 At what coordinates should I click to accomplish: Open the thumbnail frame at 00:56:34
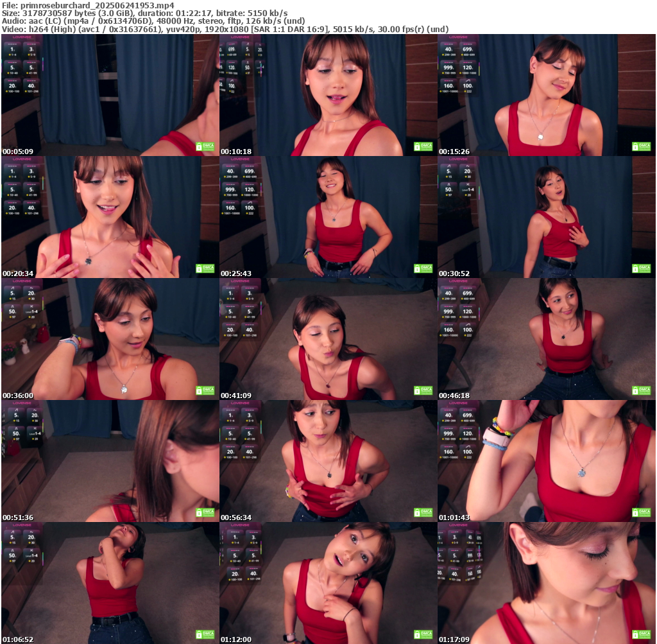tap(328, 461)
